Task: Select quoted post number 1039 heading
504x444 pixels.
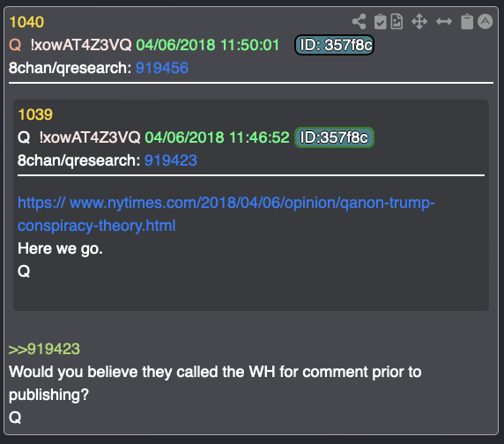Action: 35,115
